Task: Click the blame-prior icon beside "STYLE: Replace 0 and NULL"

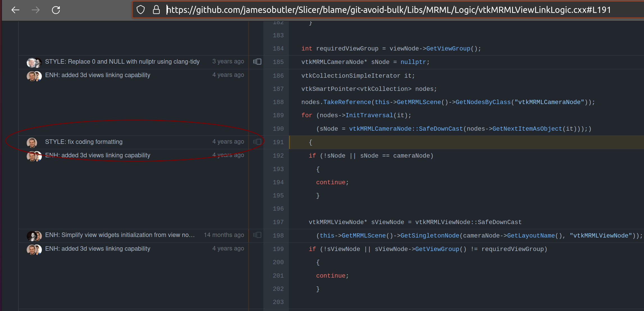Action: coord(257,61)
